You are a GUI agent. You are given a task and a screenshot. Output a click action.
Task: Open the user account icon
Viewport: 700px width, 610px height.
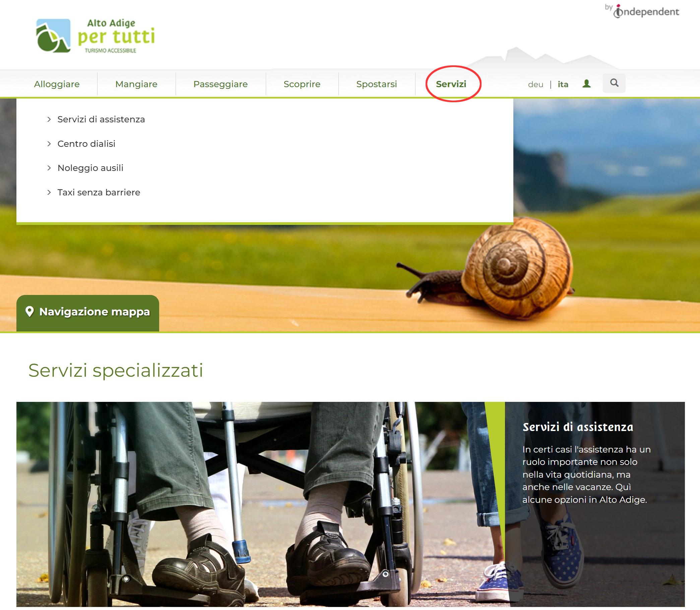pyautogui.click(x=586, y=84)
